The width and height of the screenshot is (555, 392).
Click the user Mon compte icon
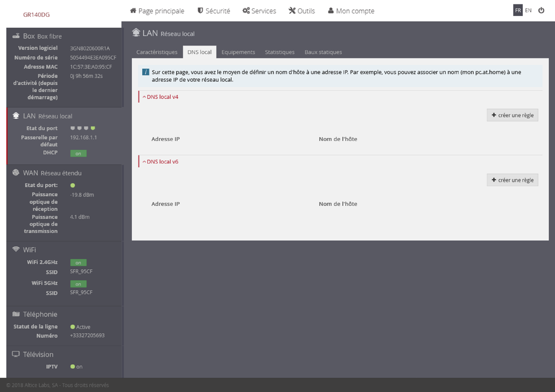[x=331, y=11]
